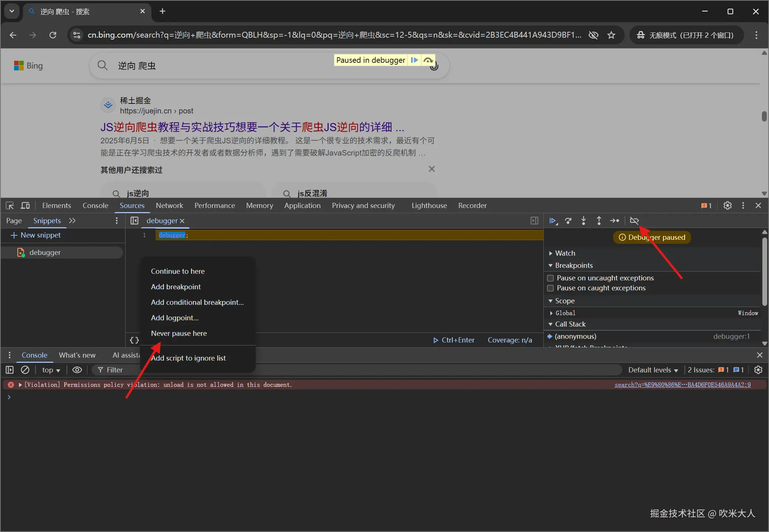Open the top context selector dropdown
The image size is (769, 532).
[x=51, y=370]
